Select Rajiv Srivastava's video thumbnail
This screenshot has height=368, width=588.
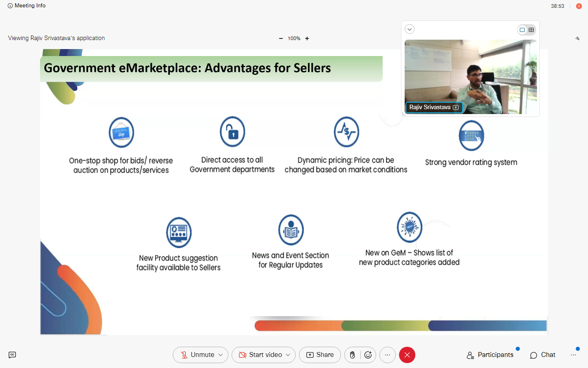coord(471,77)
